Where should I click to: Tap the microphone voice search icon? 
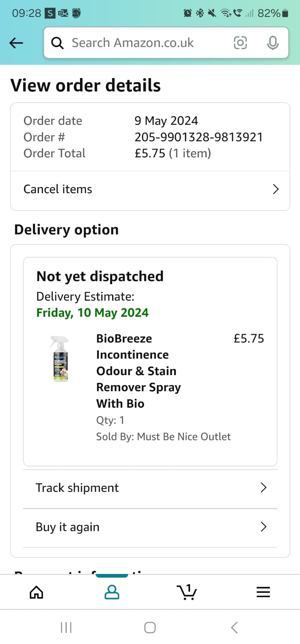point(273,43)
